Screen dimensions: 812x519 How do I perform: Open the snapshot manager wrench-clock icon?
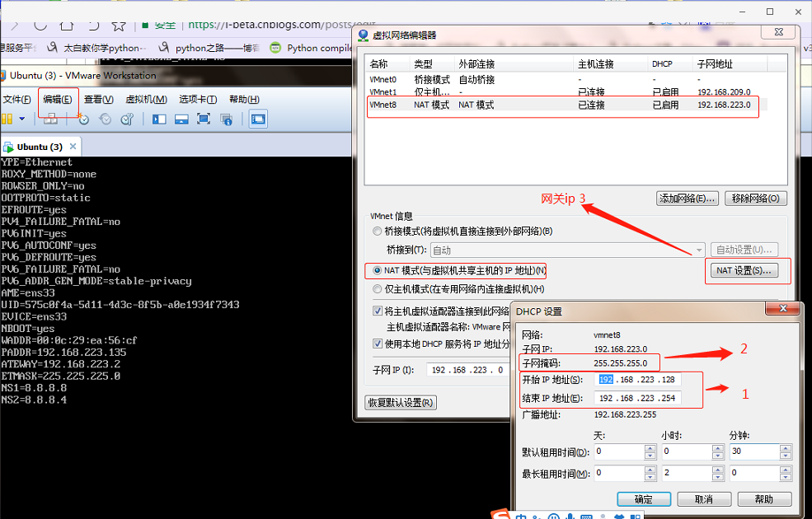[127, 119]
